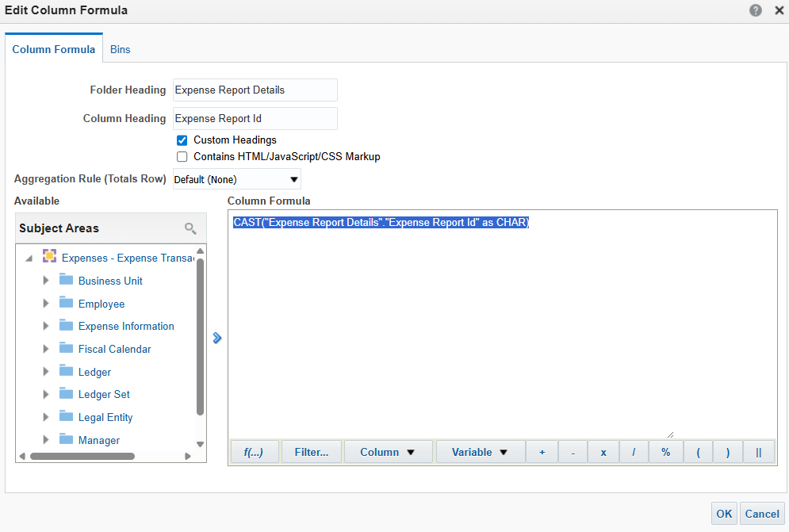This screenshot has width=789, height=532.
Task: Expand the Business Unit folder
Action: pyautogui.click(x=46, y=281)
